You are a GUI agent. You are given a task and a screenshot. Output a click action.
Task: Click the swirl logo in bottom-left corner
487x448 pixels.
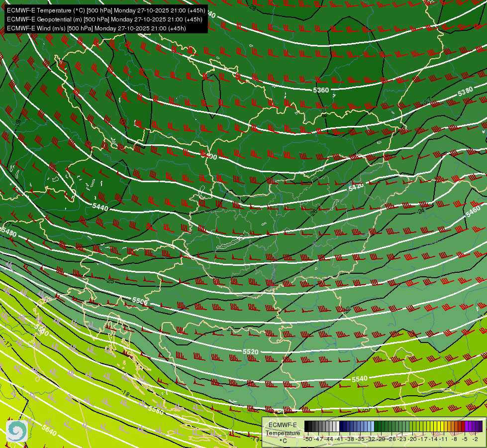(x=17, y=431)
